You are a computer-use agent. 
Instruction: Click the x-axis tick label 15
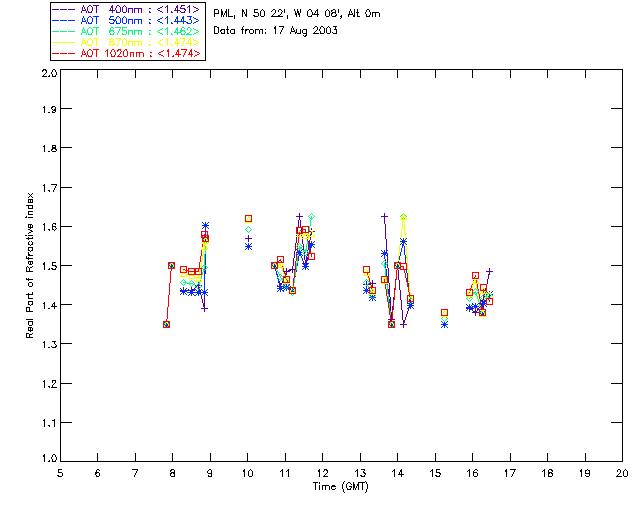[435, 473]
